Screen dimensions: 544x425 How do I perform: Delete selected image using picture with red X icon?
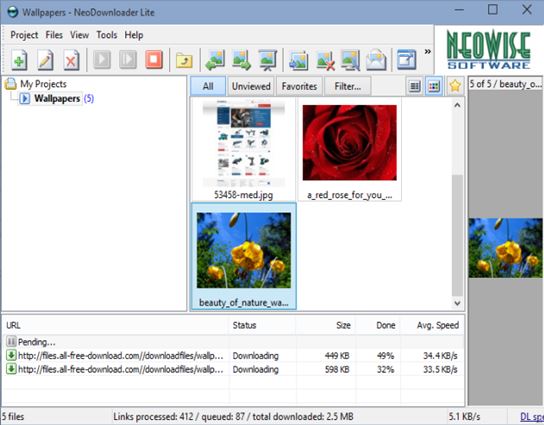pyautogui.click(x=325, y=60)
